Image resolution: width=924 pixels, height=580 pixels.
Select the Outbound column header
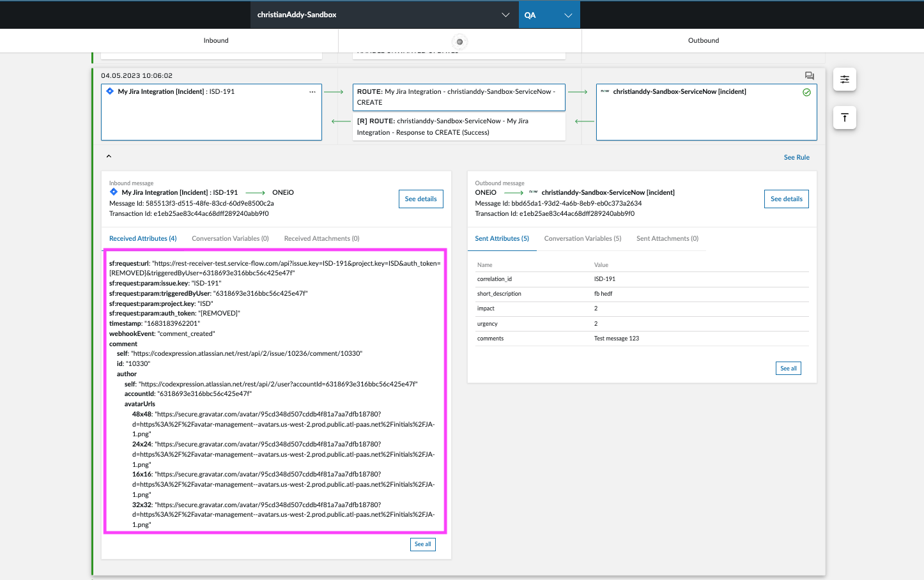703,40
